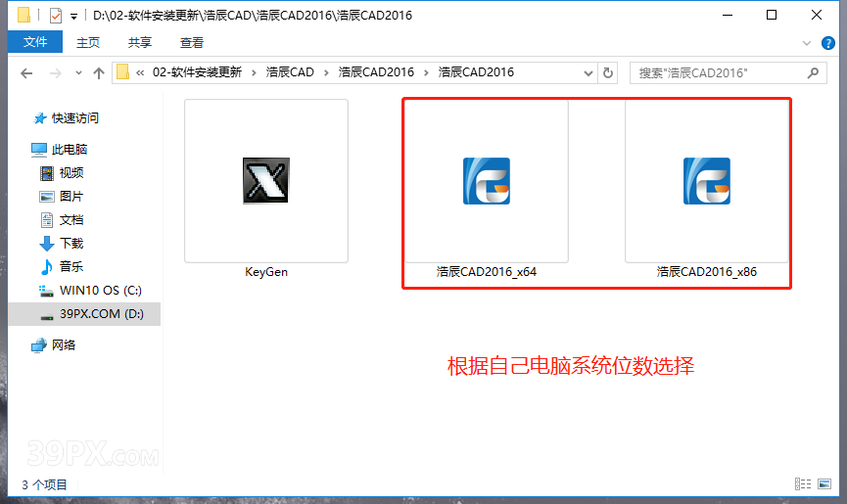Switch to large icons view in status bar
847x504 pixels.
click(x=824, y=484)
